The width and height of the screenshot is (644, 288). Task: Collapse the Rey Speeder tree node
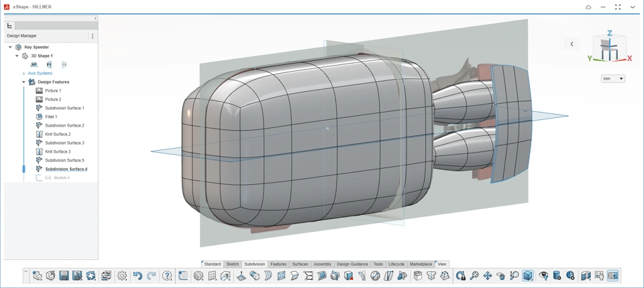(10, 47)
